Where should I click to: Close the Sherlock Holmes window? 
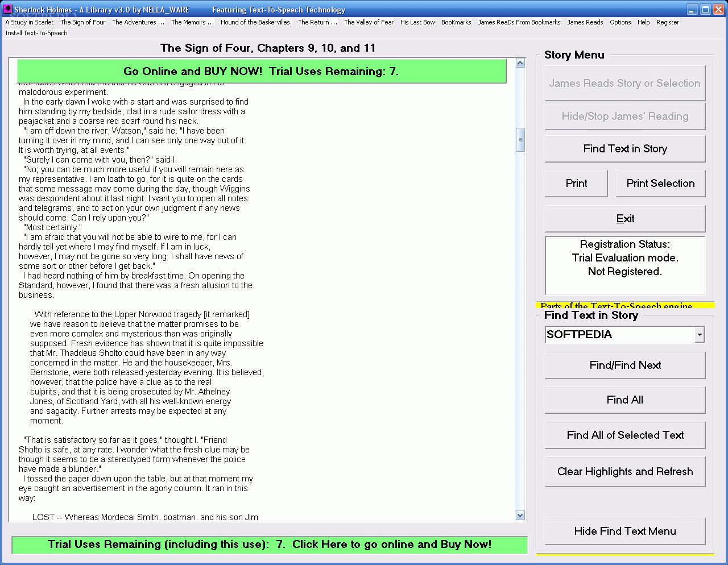click(718, 10)
